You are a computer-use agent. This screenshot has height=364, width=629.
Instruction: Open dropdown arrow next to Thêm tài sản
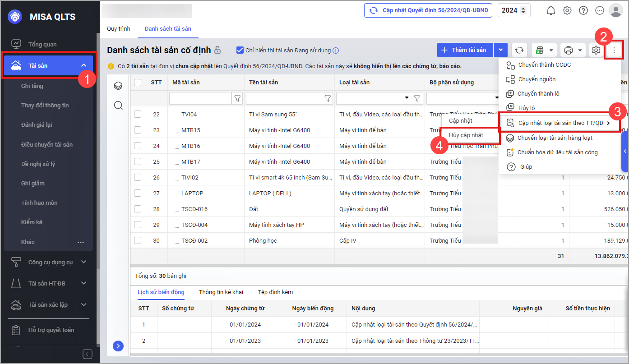click(x=501, y=50)
